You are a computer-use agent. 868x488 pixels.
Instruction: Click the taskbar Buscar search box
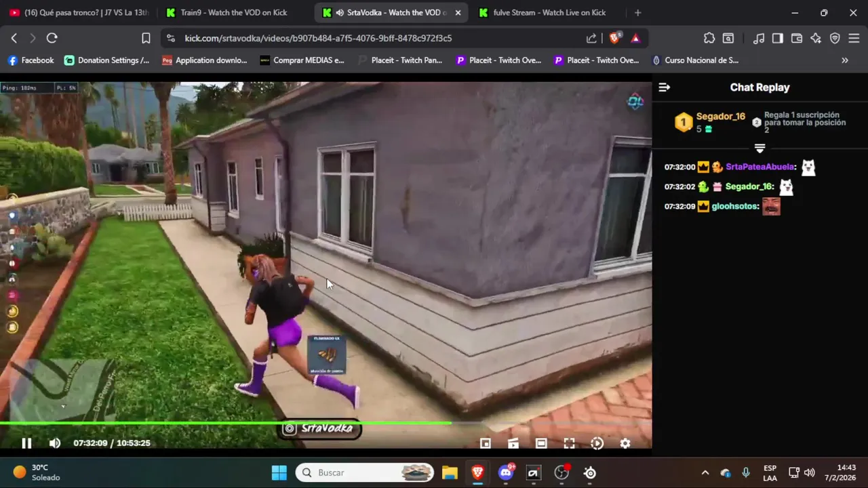pos(365,472)
